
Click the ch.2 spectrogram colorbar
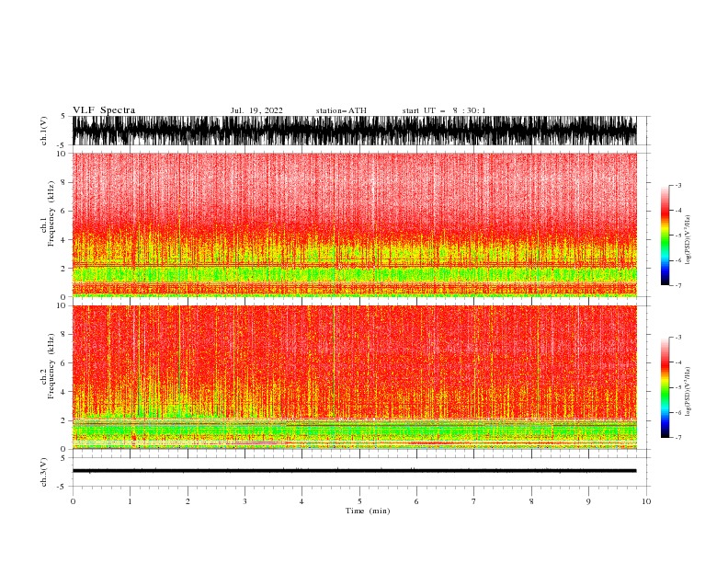[x=665, y=387]
